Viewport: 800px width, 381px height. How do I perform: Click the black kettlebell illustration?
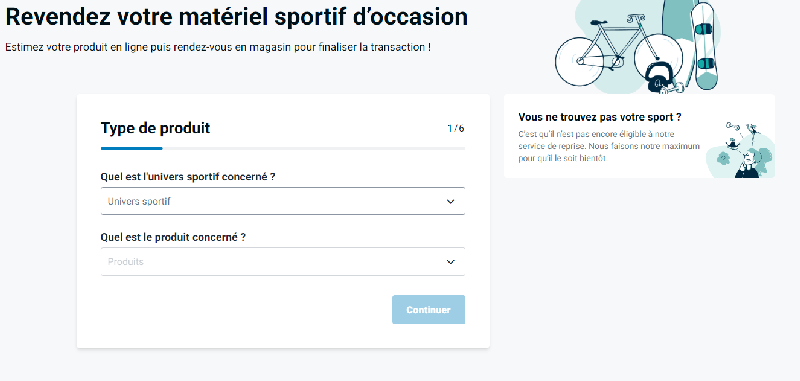pyautogui.click(x=657, y=79)
